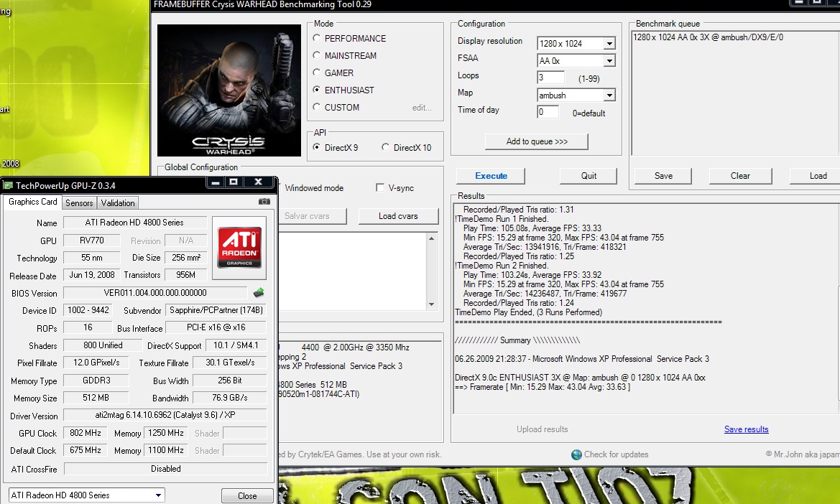Image resolution: width=840 pixels, height=504 pixels.
Task: Click the Framerate summary line in Results
Action: 542,387
